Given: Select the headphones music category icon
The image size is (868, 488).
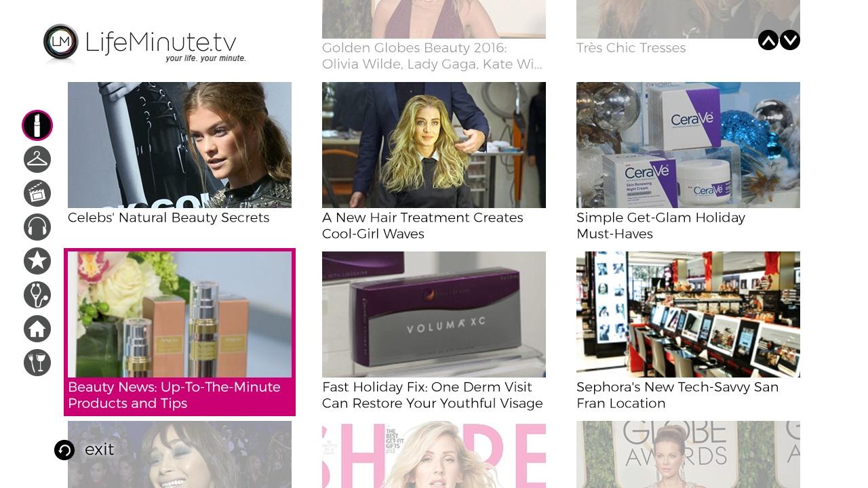Looking at the screenshot, I should (x=37, y=227).
